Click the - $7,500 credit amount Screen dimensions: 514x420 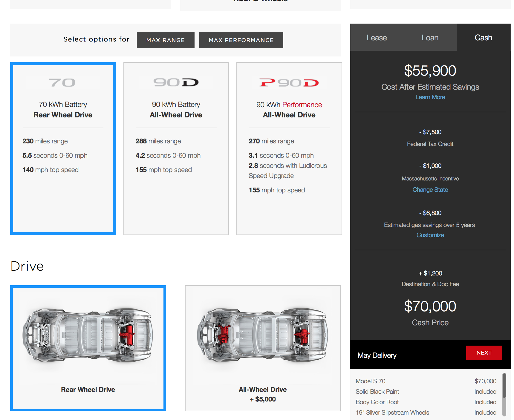pyautogui.click(x=430, y=132)
